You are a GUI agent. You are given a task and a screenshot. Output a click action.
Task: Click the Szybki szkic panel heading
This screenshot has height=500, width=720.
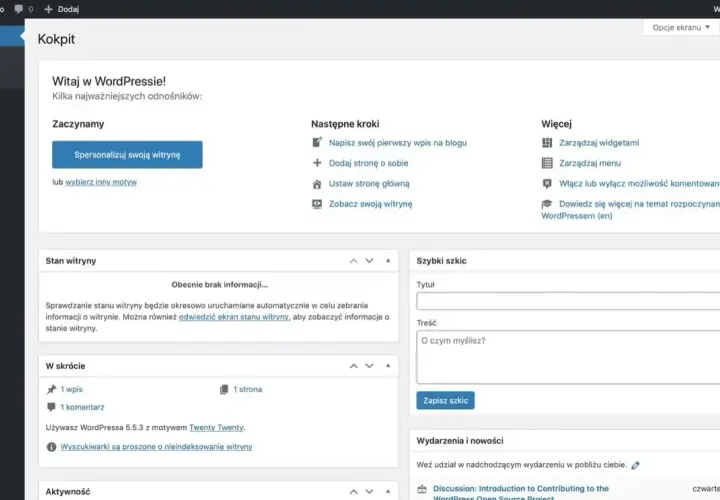[441, 261]
